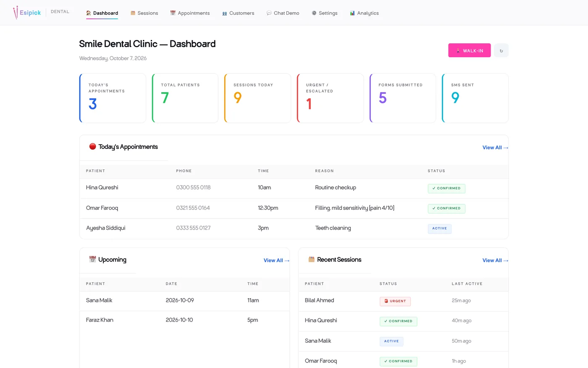Click the Urgent badge for Bilal Ahmed
The width and height of the screenshot is (588, 368).
395,302
